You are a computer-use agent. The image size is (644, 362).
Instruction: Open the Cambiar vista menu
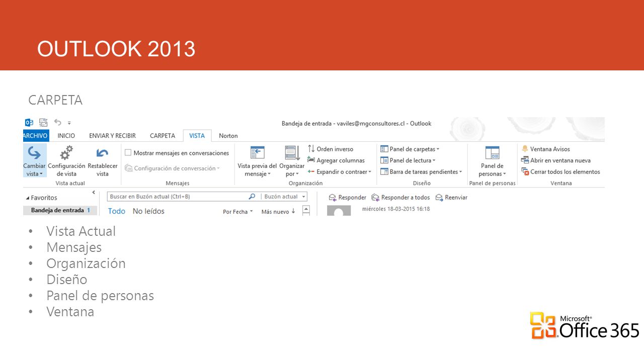click(34, 160)
